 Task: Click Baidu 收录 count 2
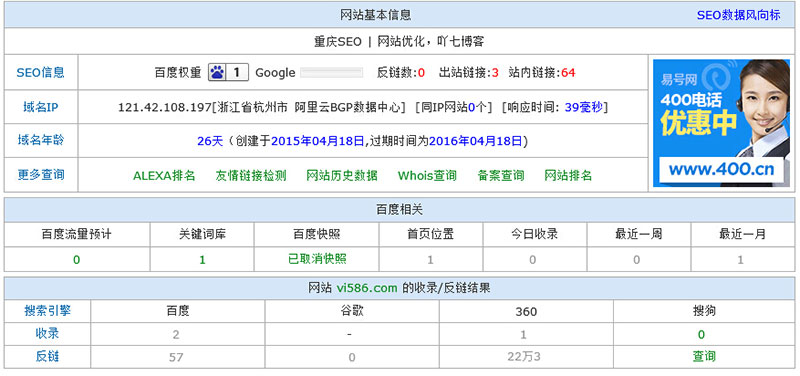(x=176, y=335)
